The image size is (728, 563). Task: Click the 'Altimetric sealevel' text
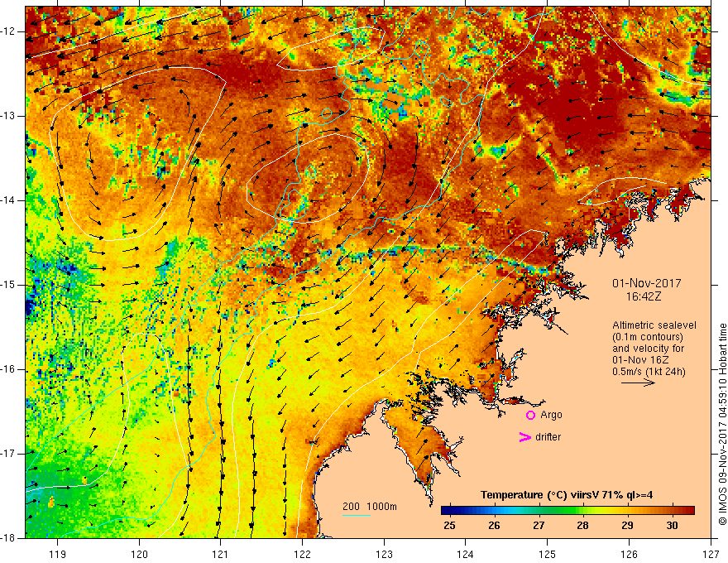click(x=654, y=325)
